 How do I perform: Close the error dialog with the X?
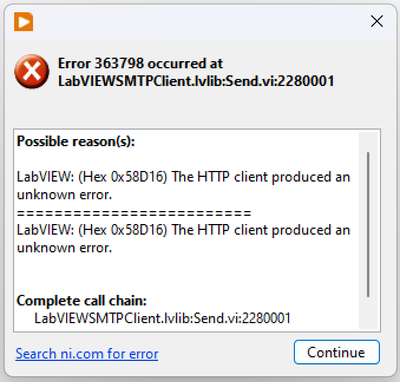pyautogui.click(x=377, y=21)
